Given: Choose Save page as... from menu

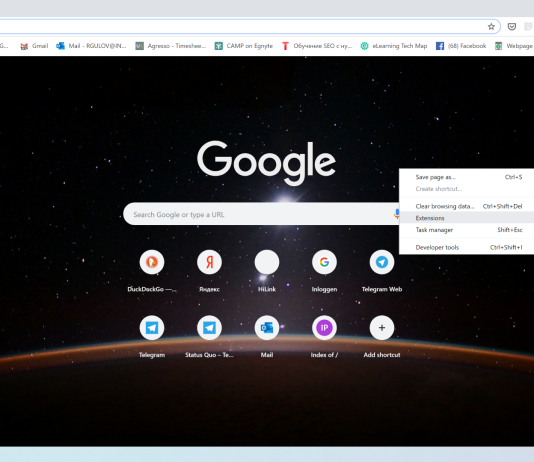Looking at the screenshot, I should [467, 177].
